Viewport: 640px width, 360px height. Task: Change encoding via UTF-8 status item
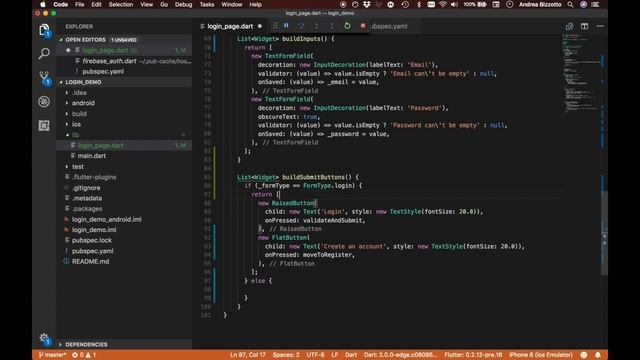315,355
